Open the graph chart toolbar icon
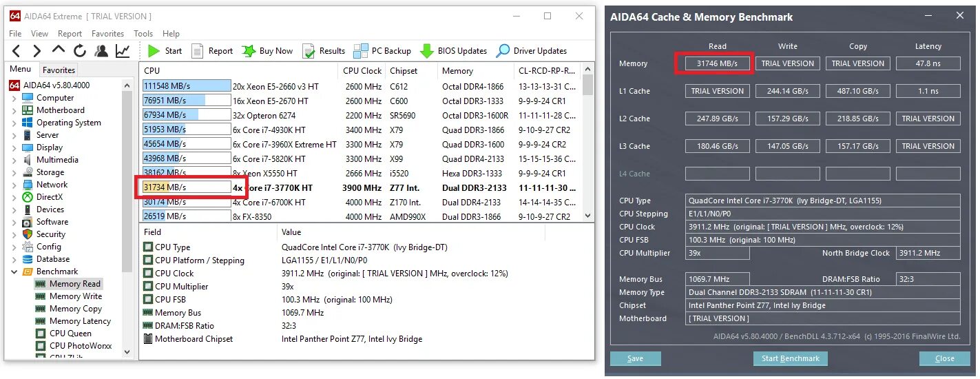The width and height of the screenshot is (980, 379). click(123, 50)
